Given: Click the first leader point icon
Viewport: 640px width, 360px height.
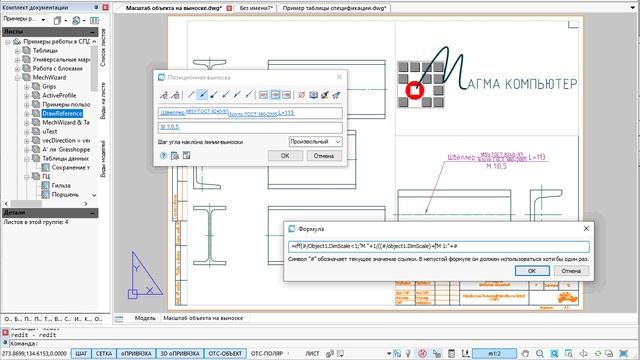Looking at the screenshot, I should [164, 95].
